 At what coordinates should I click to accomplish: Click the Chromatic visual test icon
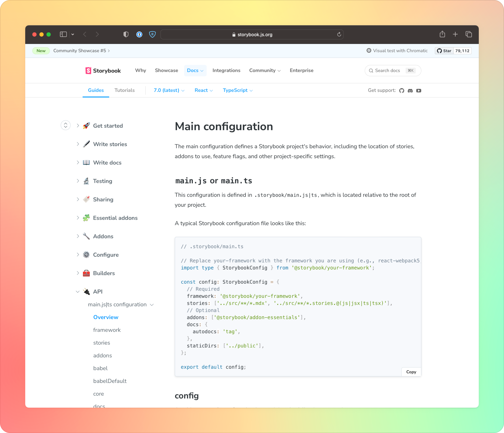[x=369, y=50]
